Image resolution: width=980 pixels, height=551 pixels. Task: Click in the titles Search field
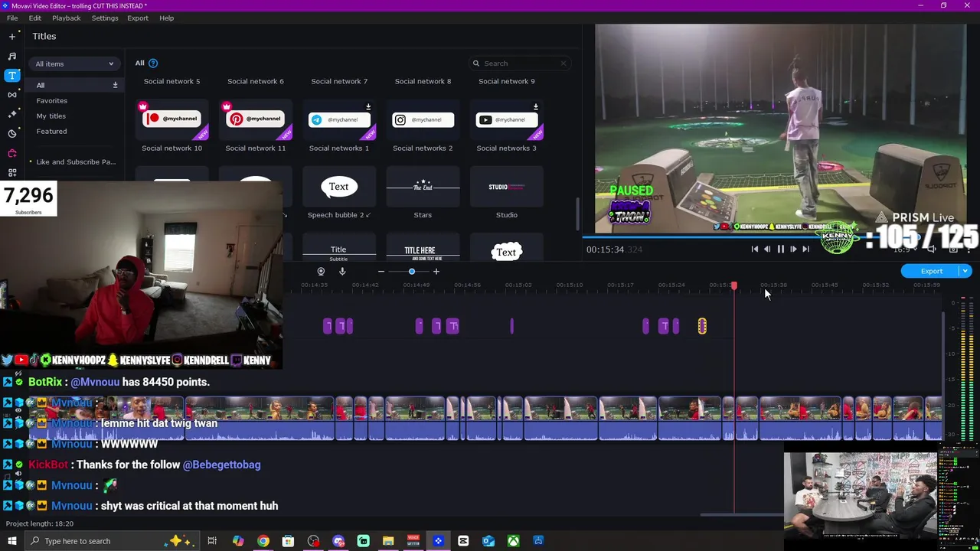[520, 64]
